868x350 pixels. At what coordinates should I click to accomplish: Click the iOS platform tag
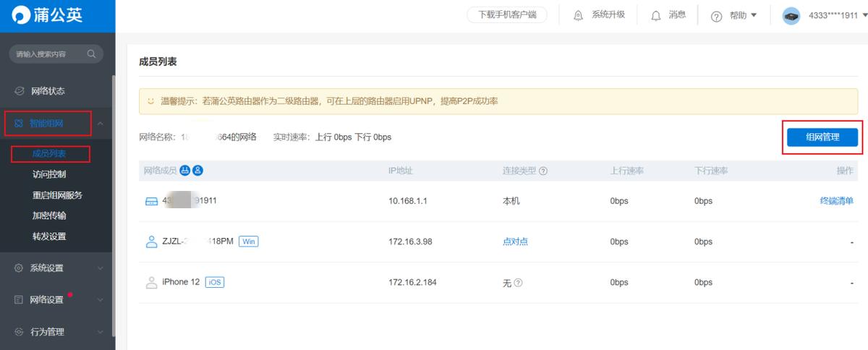215,283
